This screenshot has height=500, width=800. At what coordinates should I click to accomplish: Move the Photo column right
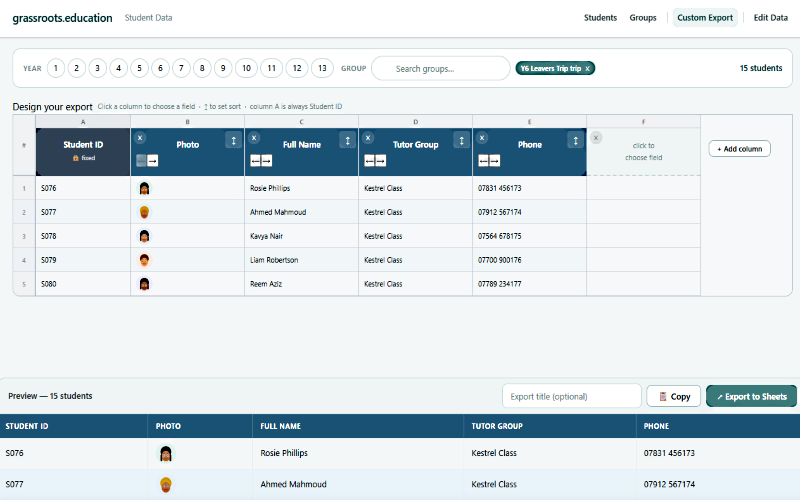coord(153,161)
